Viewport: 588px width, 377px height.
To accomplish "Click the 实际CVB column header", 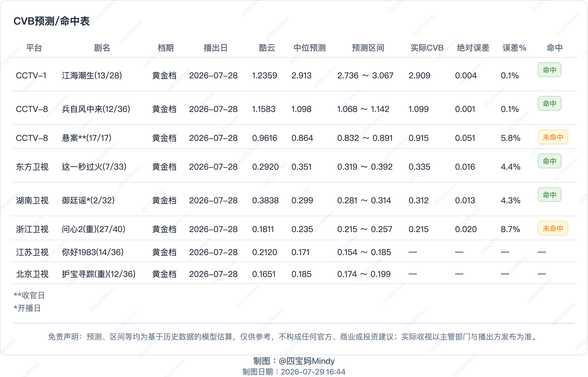I will 427,48.
